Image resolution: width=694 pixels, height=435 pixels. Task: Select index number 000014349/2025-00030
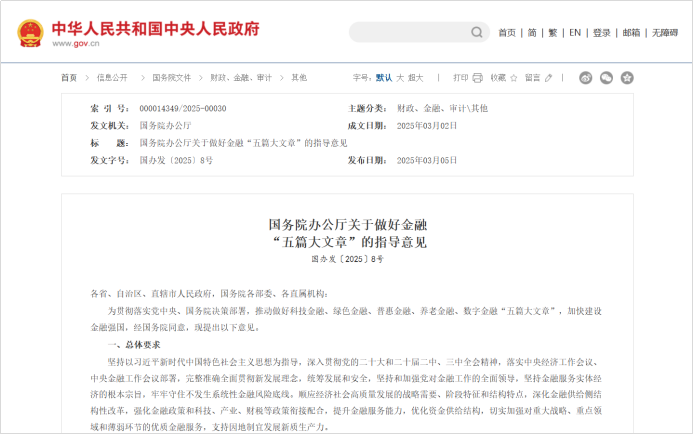(183, 108)
